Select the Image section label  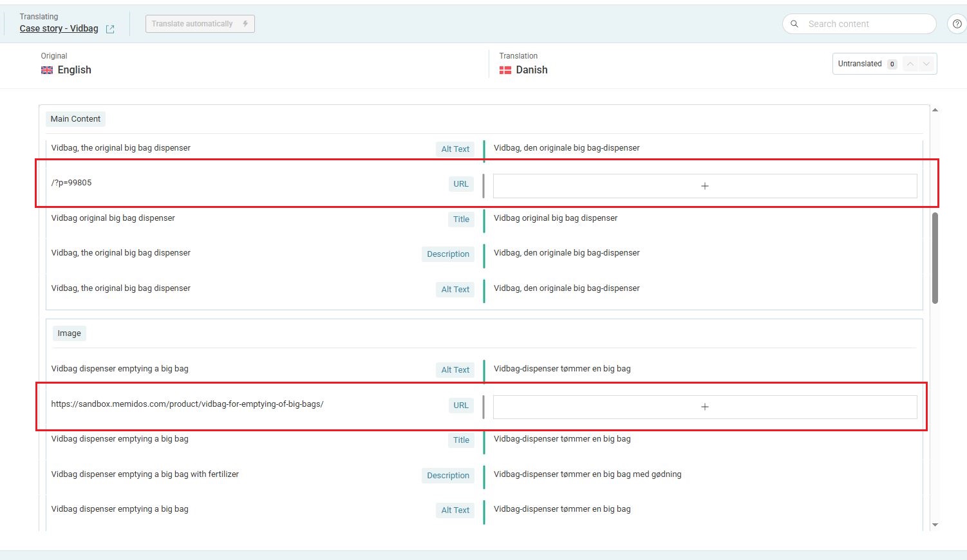pyautogui.click(x=69, y=333)
